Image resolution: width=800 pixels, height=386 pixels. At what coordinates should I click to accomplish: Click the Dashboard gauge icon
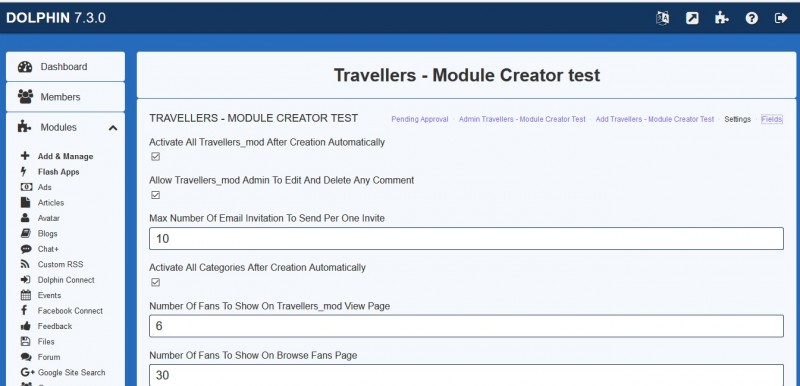[25, 67]
